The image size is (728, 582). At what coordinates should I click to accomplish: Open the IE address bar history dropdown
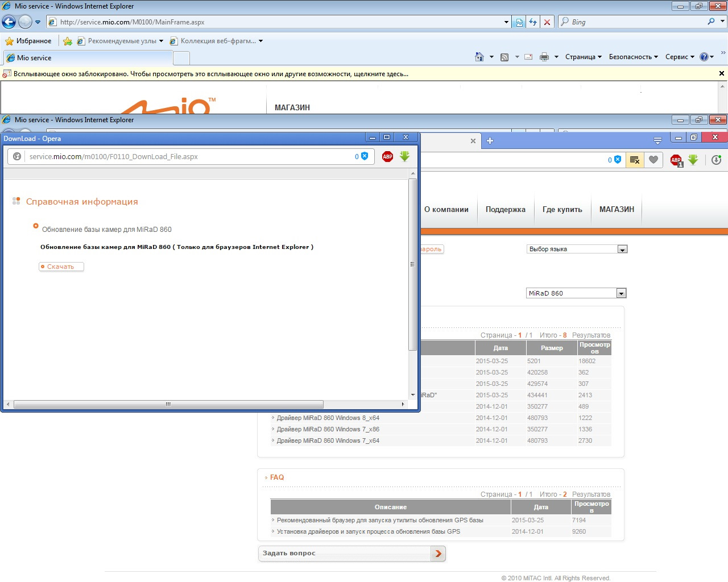click(506, 22)
